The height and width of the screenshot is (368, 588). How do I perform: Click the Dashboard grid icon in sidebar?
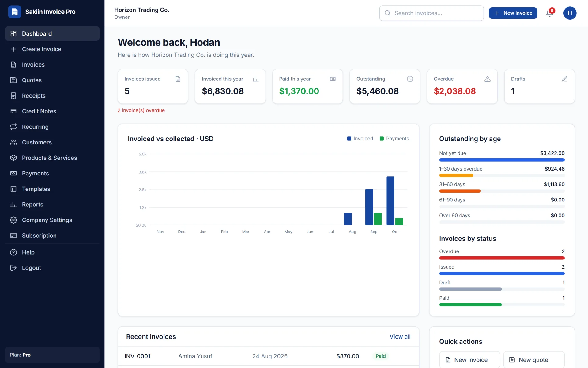(x=13, y=33)
